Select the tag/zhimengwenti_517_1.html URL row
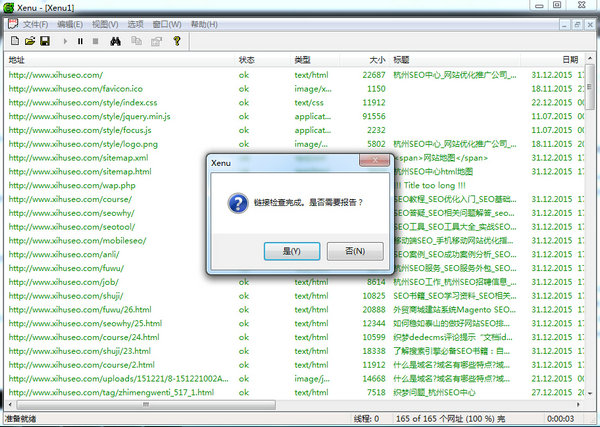Screen dimensions: 600x427 [x=295, y=392]
